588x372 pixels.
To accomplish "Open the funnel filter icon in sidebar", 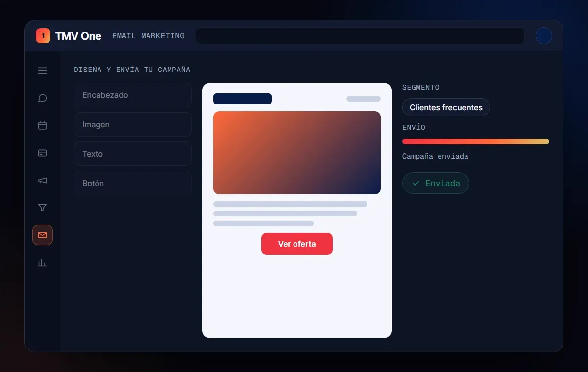I will [x=43, y=208].
